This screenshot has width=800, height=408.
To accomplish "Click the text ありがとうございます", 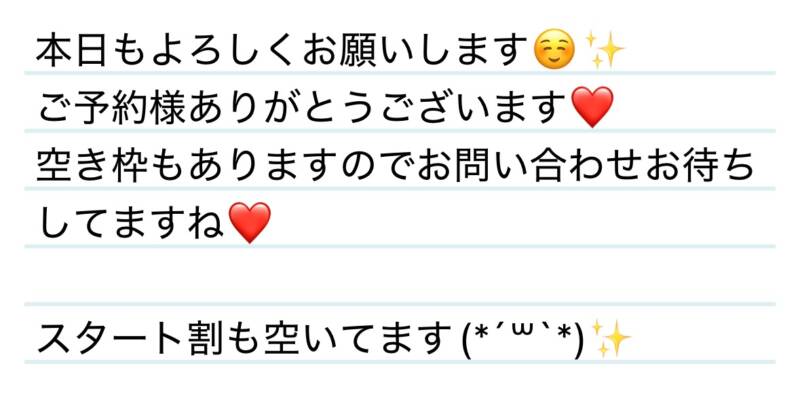I will [378, 107].
